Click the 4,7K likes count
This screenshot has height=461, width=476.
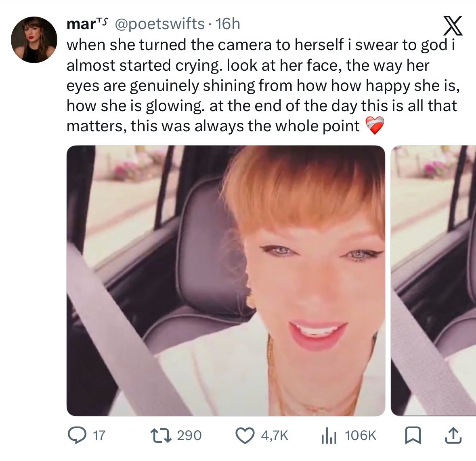tap(275, 436)
